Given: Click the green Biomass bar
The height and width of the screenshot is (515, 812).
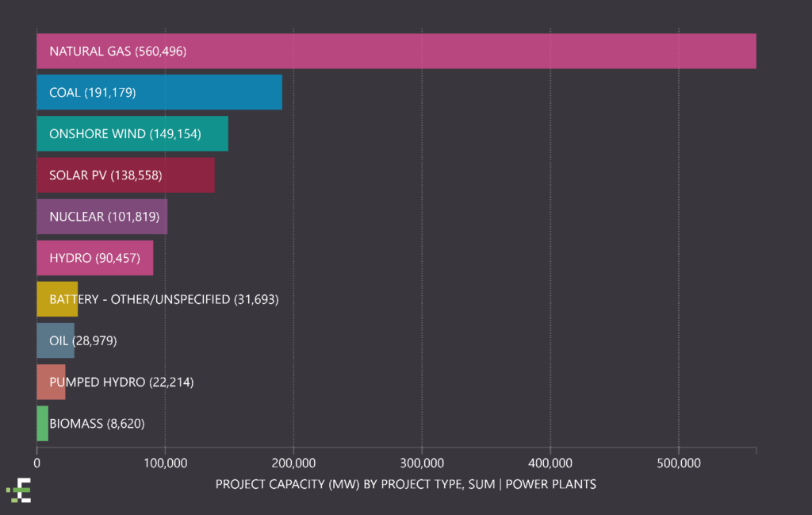Looking at the screenshot, I should (x=42, y=423).
